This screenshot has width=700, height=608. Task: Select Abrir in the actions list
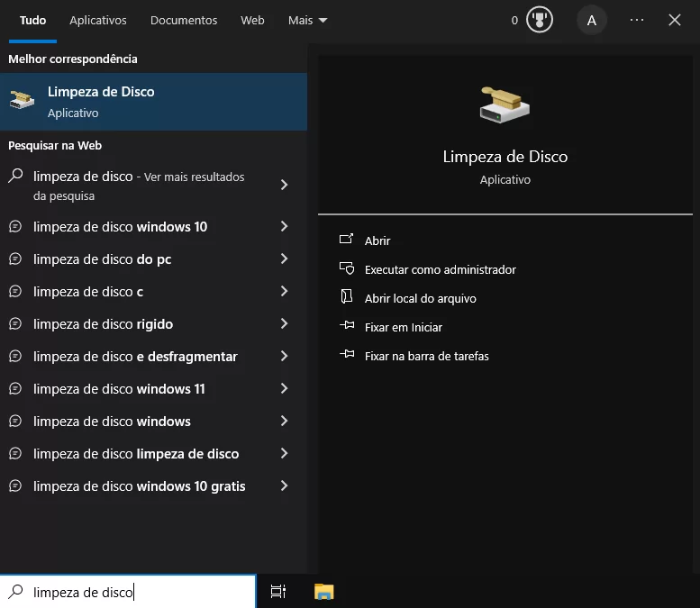(377, 240)
